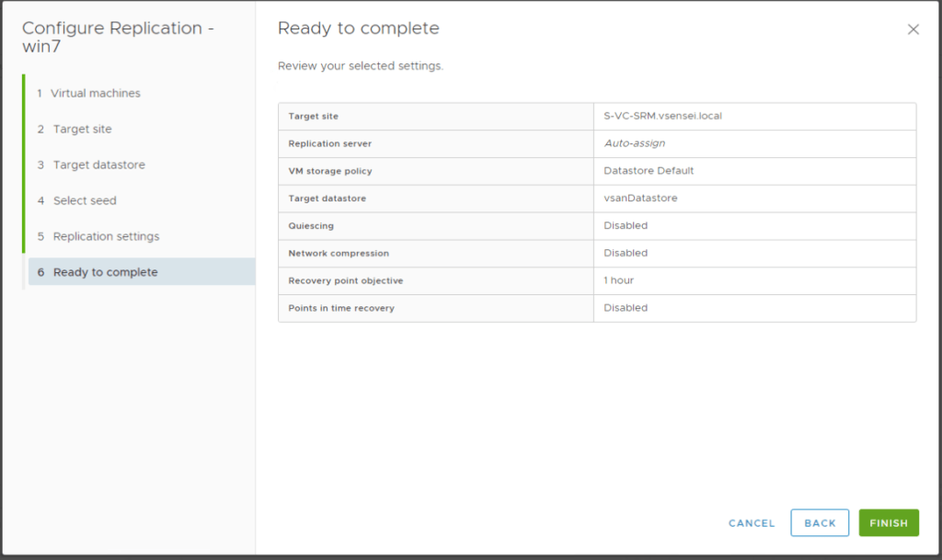Select the Auto-assign replication server value
The width and height of the screenshot is (942, 560).
[634, 143]
